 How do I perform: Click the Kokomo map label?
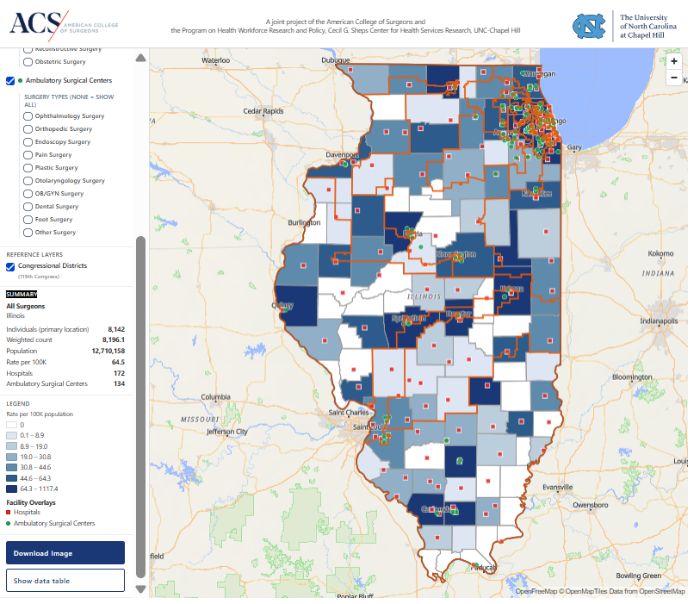660,254
